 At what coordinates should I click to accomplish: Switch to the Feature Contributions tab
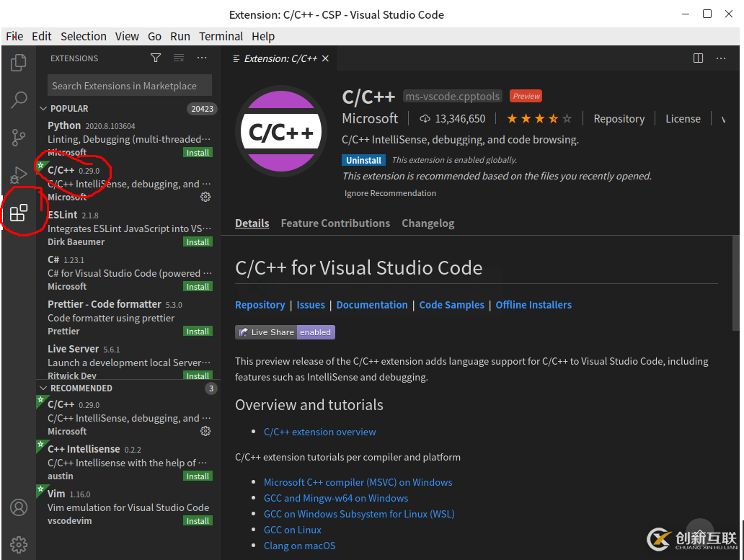[335, 223]
